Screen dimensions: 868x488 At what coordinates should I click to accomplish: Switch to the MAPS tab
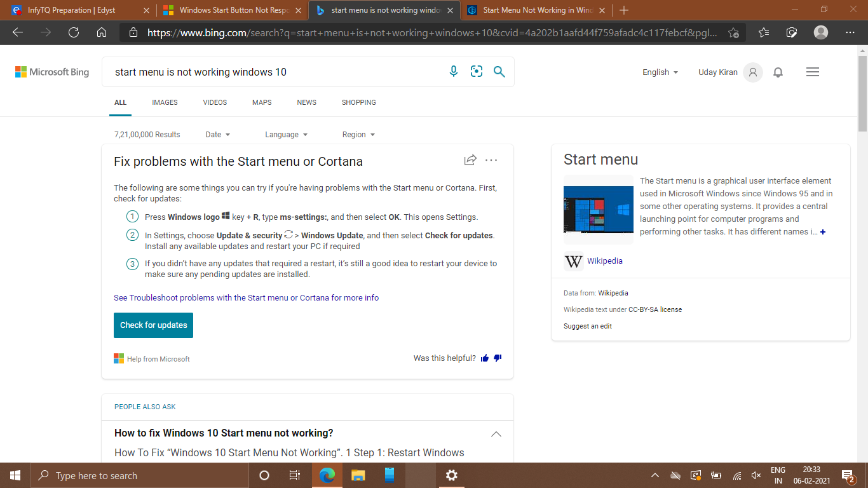click(262, 102)
